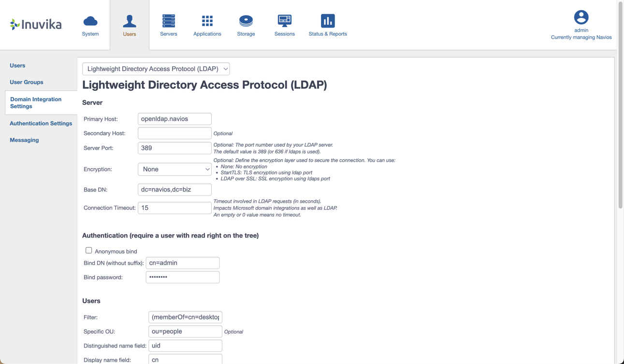Click the admin account avatar icon
This screenshot has height=364, width=624.
tap(581, 17)
